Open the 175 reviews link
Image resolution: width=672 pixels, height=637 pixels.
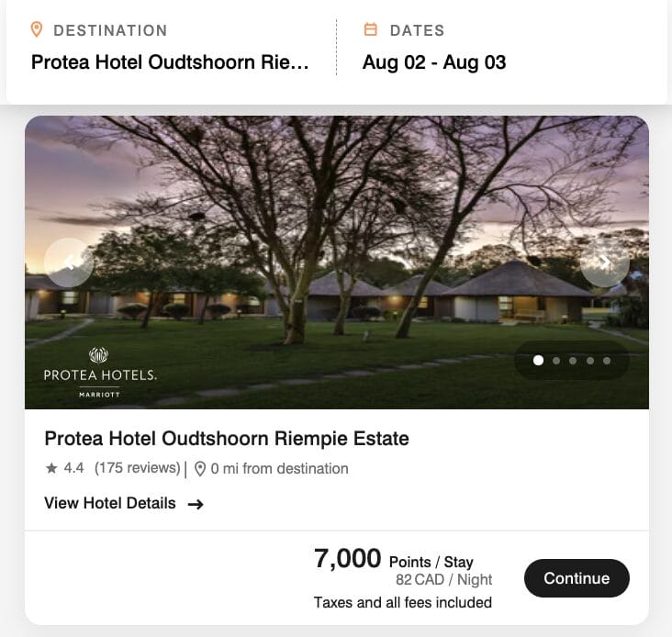(x=138, y=468)
